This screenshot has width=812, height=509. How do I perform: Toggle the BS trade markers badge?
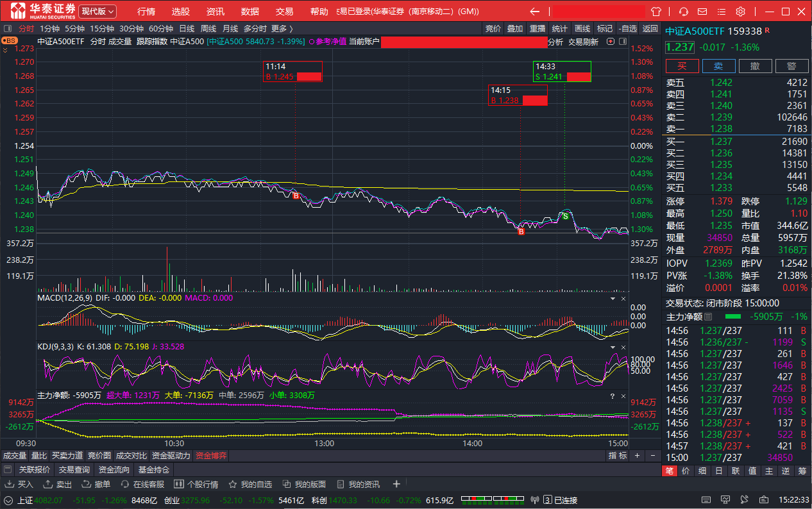point(10,40)
